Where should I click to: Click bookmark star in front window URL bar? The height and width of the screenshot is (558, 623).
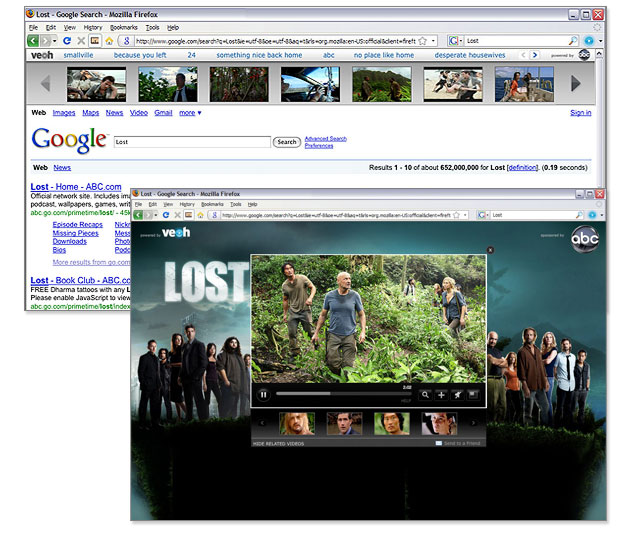[x=457, y=215]
